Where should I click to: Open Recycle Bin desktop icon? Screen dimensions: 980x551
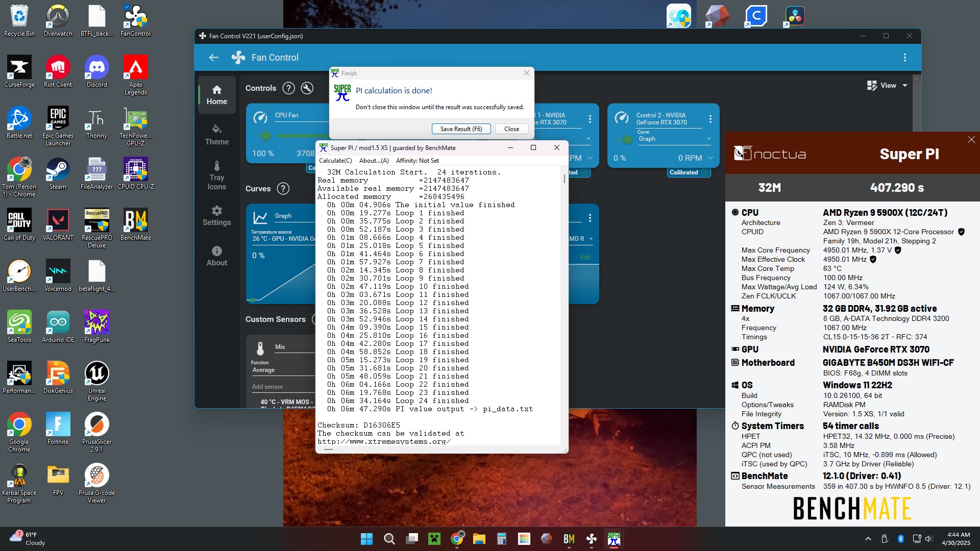tap(19, 21)
